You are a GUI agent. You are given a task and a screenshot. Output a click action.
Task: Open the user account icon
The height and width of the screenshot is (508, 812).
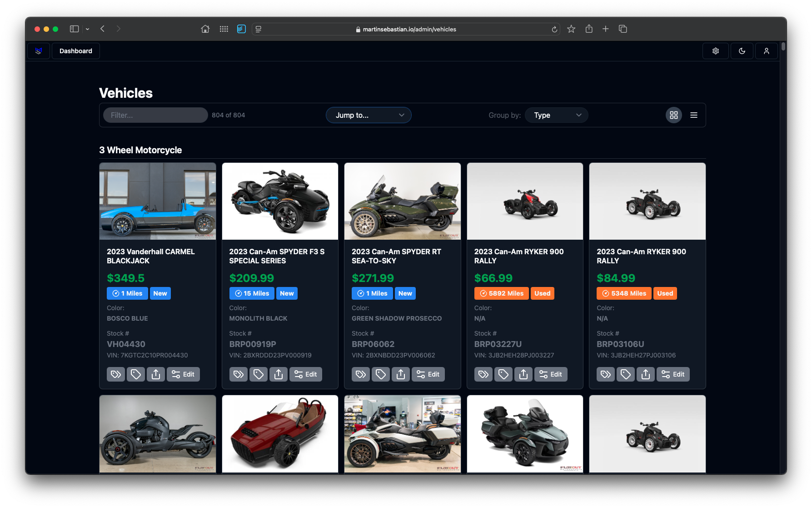click(x=767, y=51)
